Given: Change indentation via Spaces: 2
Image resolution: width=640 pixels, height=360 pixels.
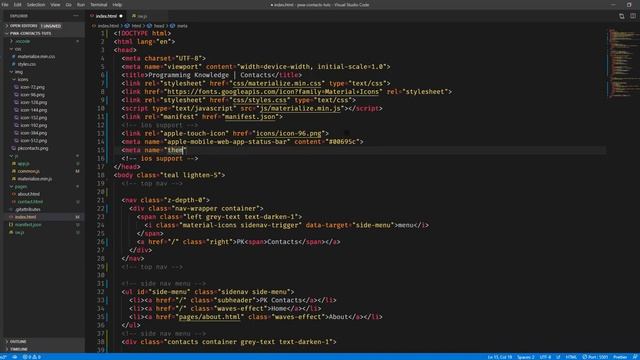Looking at the screenshot, I should click(526, 357).
